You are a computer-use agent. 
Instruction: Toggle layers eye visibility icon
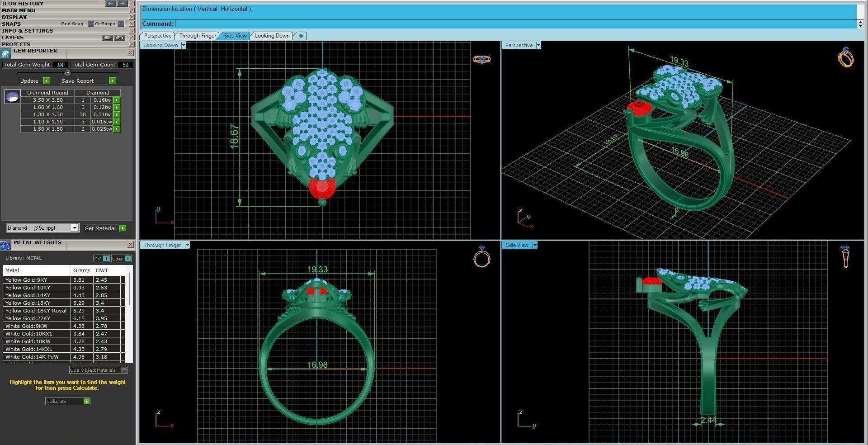(x=119, y=38)
